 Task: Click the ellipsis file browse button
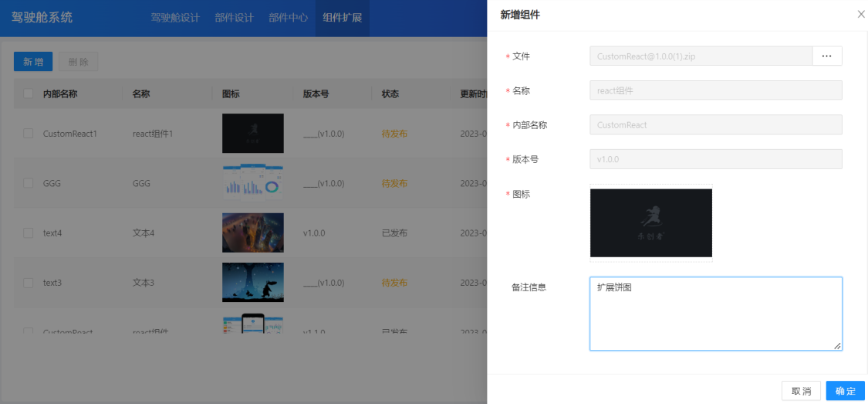coord(827,56)
